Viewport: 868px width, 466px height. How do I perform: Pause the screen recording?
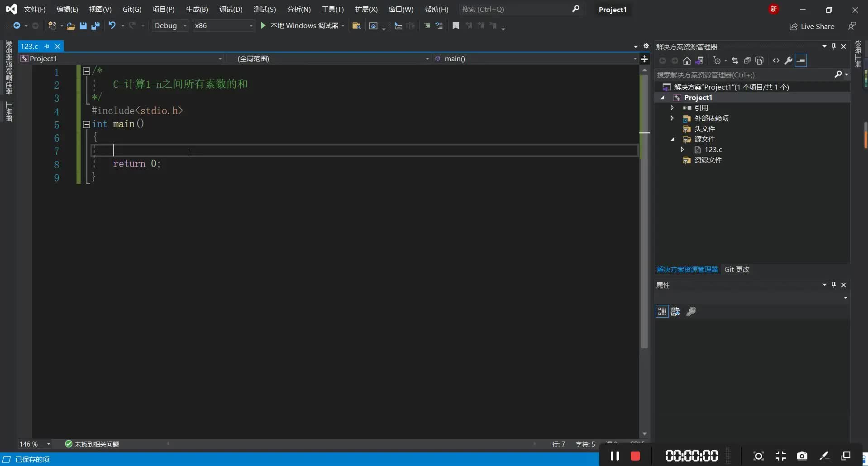pyautogui.click(x=615, y=456)
